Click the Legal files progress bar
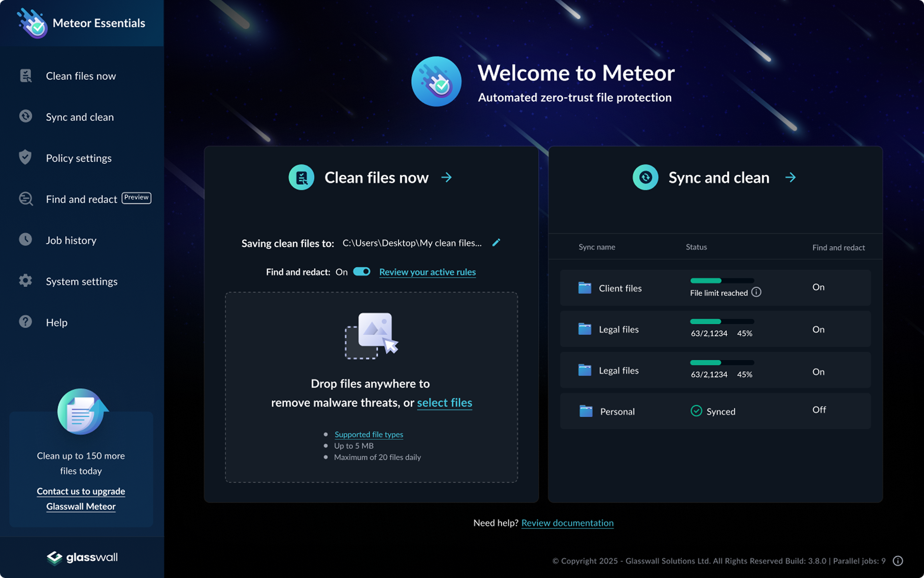 (x=722, y=321)
